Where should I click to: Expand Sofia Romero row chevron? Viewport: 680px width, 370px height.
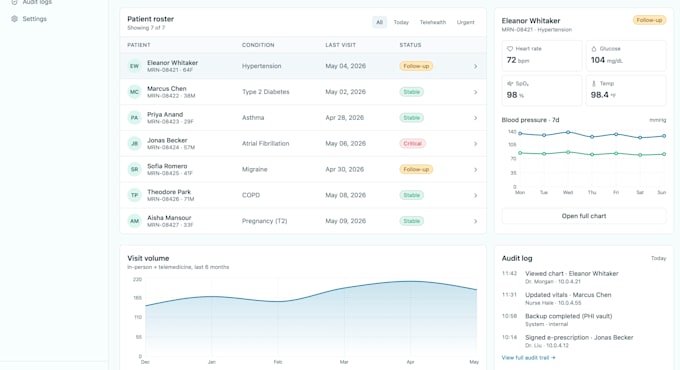pyautogui.click(x=475, y=170)
